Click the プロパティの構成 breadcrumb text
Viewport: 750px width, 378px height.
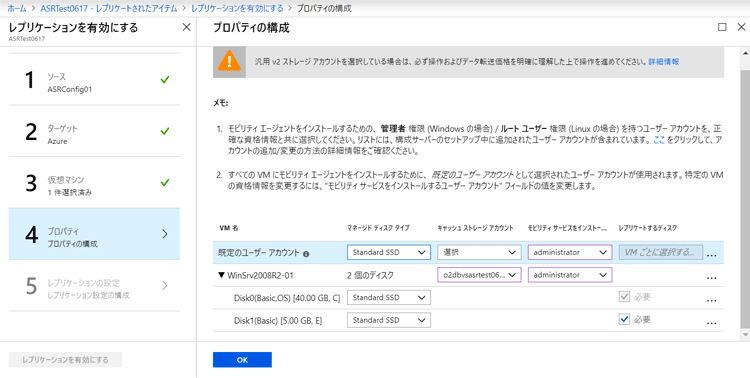coord(324,9)
